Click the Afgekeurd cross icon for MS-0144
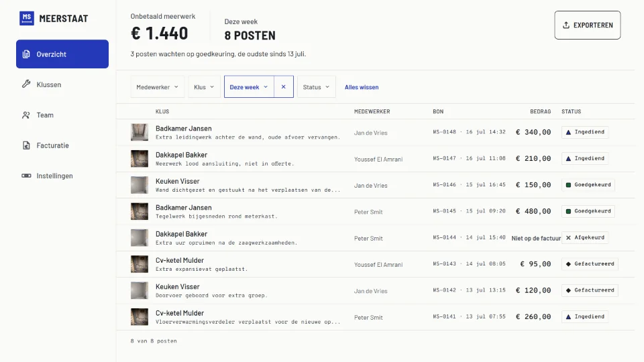Viewport: 644px width, 362px height. [568, 237]
